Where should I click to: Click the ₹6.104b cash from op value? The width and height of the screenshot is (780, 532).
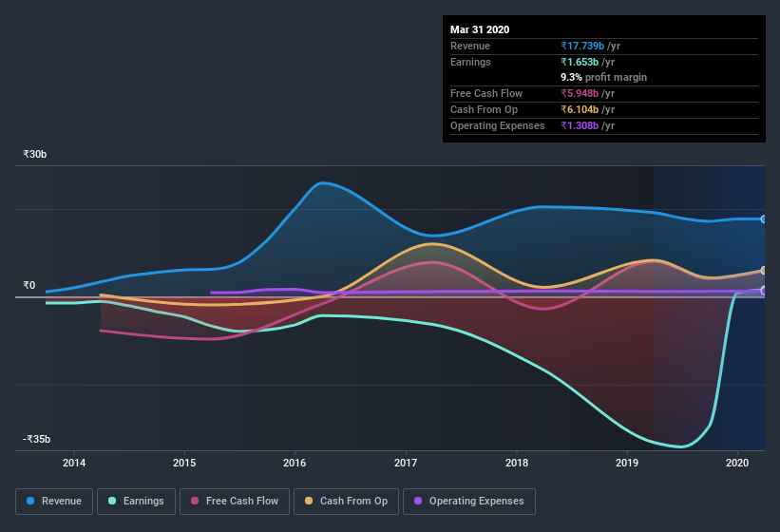coord(580,109)
